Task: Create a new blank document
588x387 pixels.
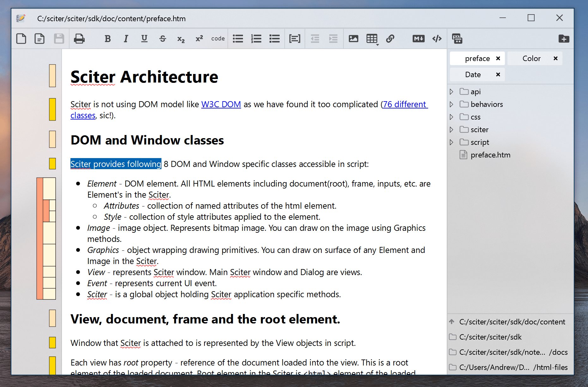Action: (21, 39)
